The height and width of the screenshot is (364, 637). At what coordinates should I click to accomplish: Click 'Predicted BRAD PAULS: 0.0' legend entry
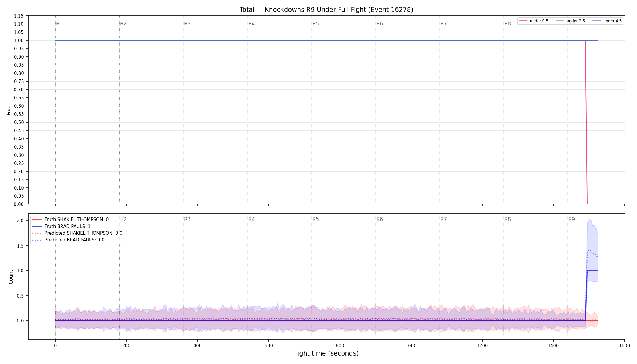click(x=68, y=240)
